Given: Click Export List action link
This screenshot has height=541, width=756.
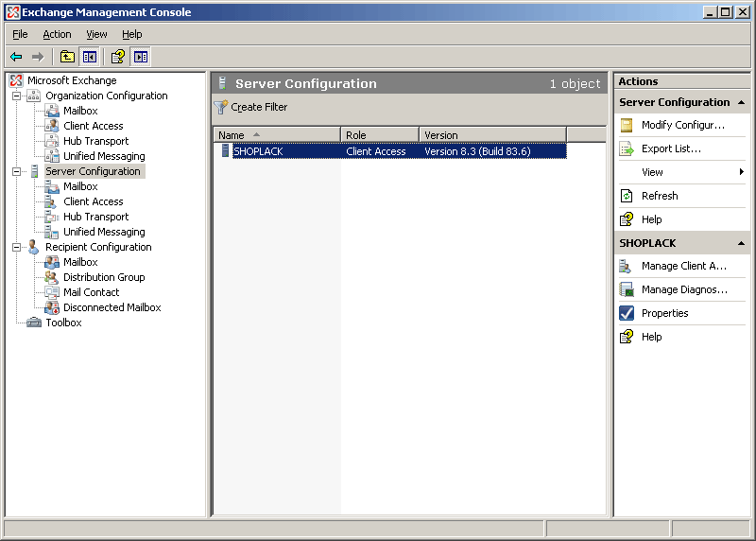Looking at the screenshot, I should 671,148.
